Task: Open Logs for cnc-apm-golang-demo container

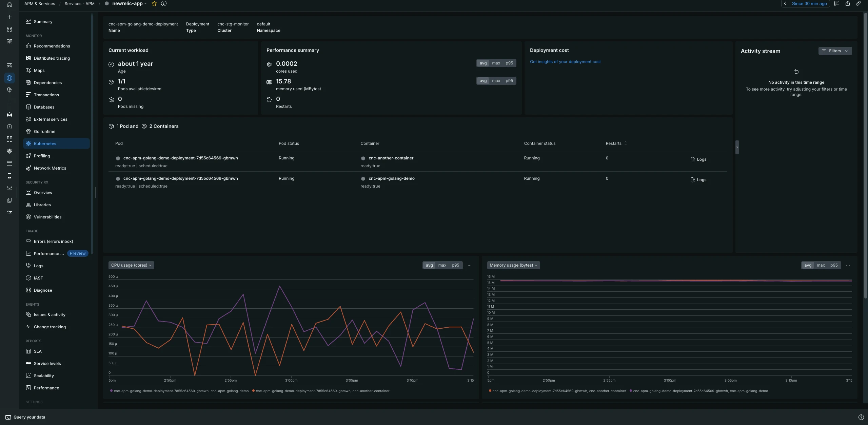Action: click(x=698, y=180)
